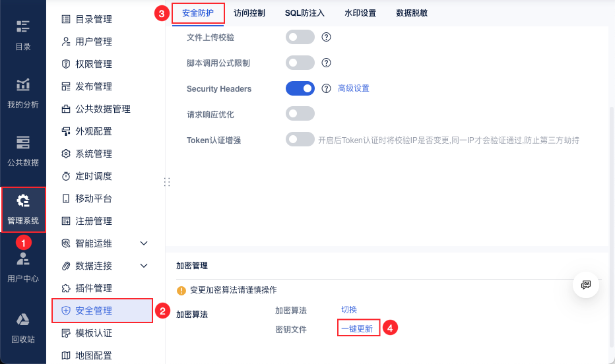615x364 pixels.
Task: Open the 数据脱敏 tab
Action: click(412, 13)
